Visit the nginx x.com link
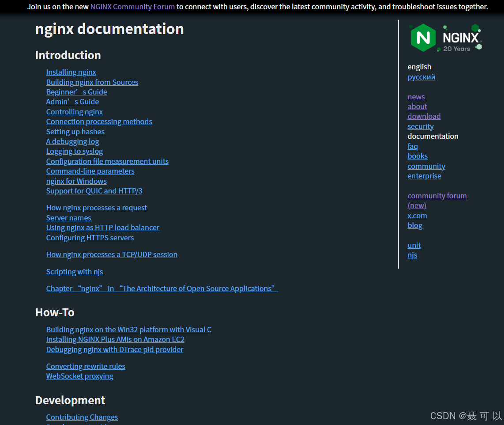504x425 pixels. 417,216
